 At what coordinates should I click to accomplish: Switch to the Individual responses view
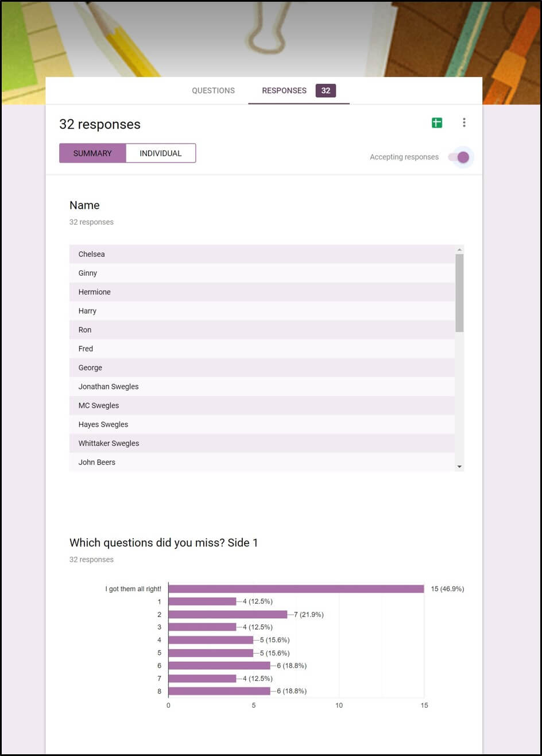pos(161,153)
